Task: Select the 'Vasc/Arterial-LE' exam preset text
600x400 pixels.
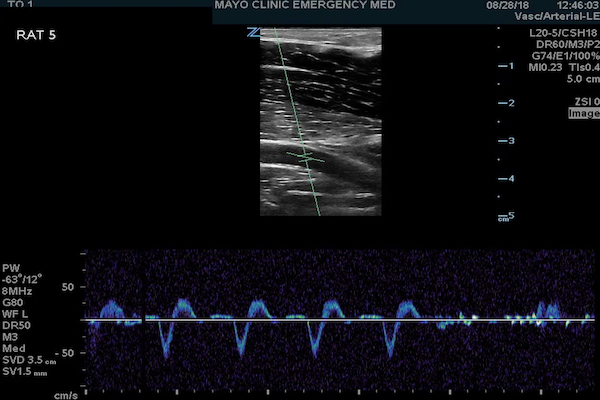Action: [x=557, y=16]
